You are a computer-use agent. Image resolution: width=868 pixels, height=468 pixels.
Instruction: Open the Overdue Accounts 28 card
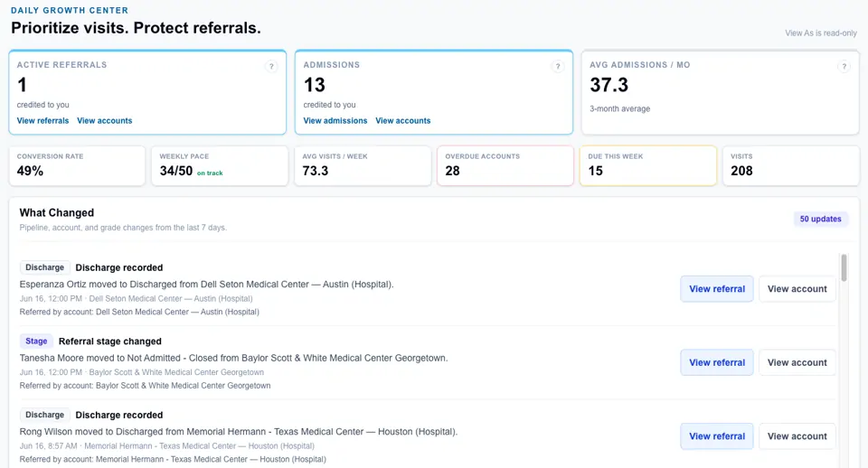point(505,165)
